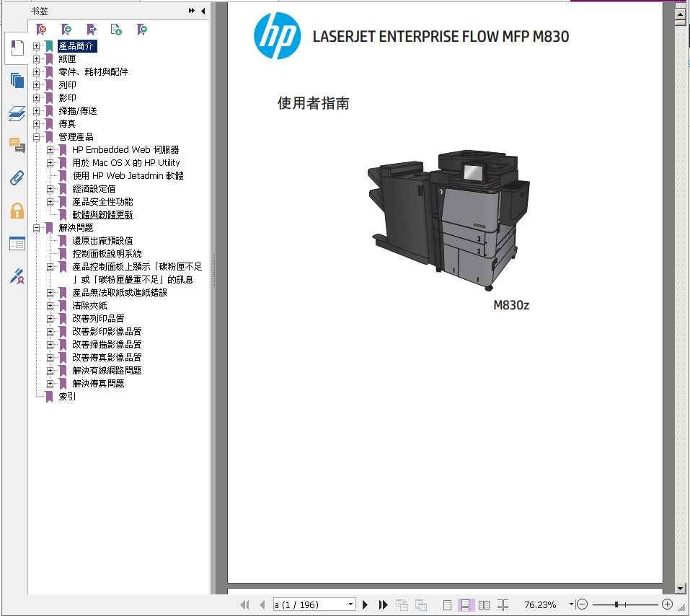The height and width of the screenshot is (616, 690).
Task: Open the zoom level dropdown arrow
Action: pyautogui.click(x=571, y=604)
